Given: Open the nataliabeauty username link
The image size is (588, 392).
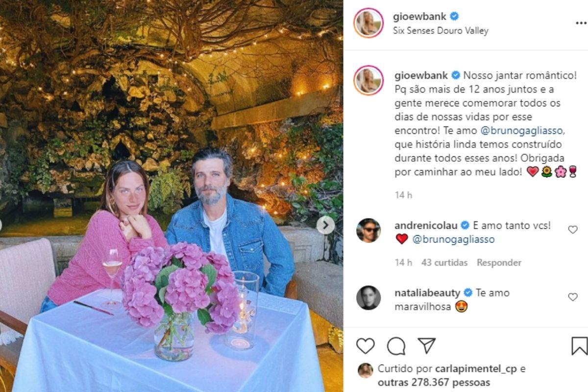Looking at the screenshot, I should click(427, 293).
